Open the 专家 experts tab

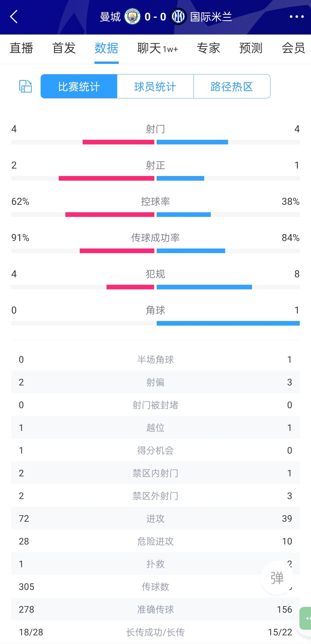tap(208, 48)
